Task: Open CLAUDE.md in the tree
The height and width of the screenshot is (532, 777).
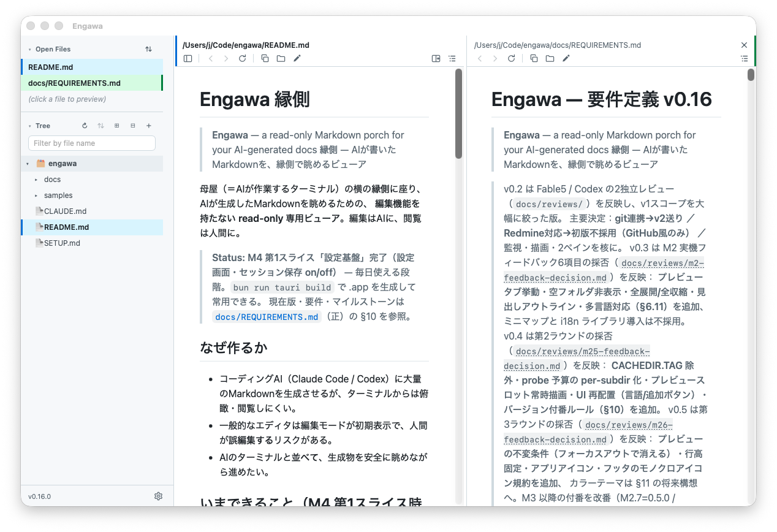Action: pyautogui.click(x=92, y=211)
